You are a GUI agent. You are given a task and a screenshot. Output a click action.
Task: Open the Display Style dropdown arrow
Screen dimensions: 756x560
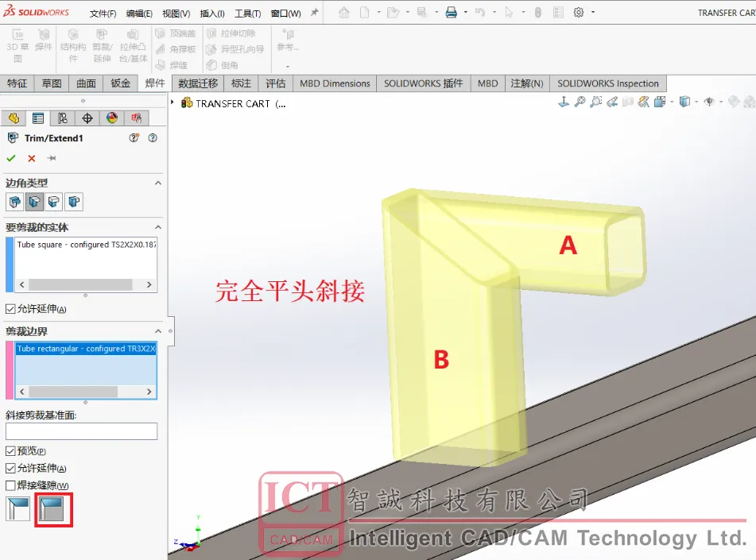tap(696, 102)
